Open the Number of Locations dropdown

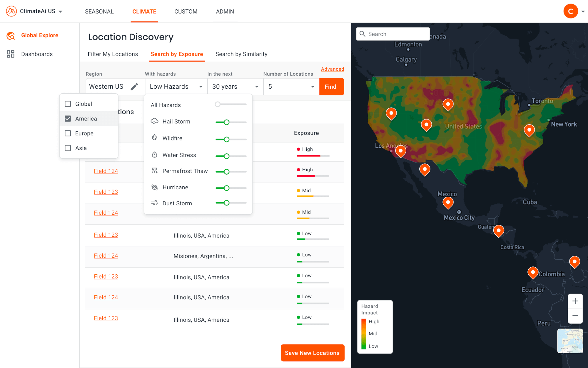pyautogui.click(x=291, y=87)
